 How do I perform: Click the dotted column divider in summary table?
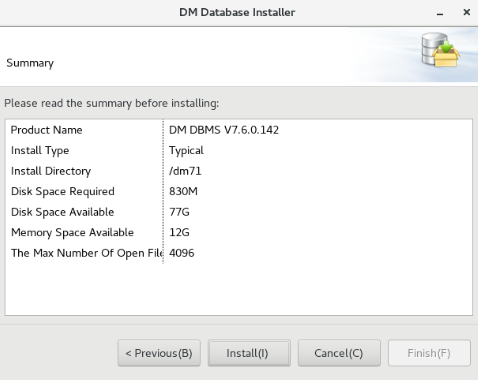click(163, 192)
